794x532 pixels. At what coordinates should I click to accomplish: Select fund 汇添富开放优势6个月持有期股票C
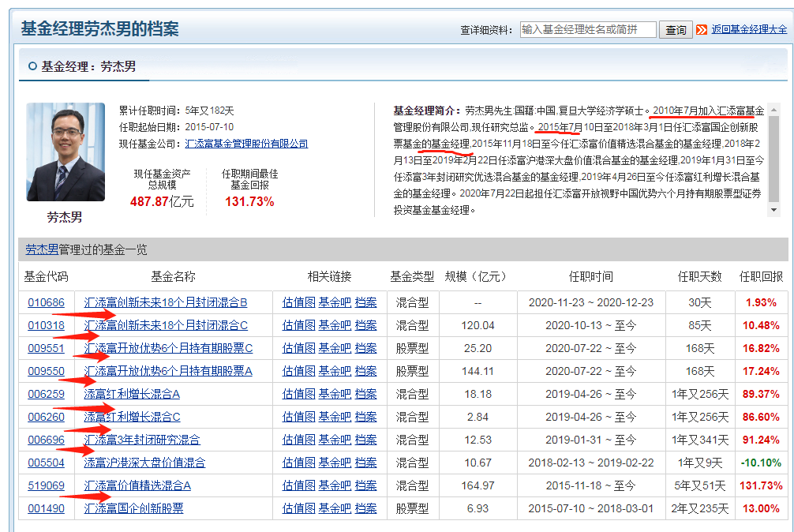coord(168,348)
